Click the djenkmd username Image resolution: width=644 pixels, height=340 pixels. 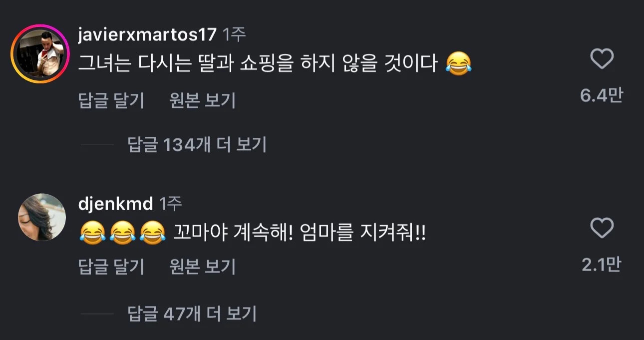(x=115, y=204)
